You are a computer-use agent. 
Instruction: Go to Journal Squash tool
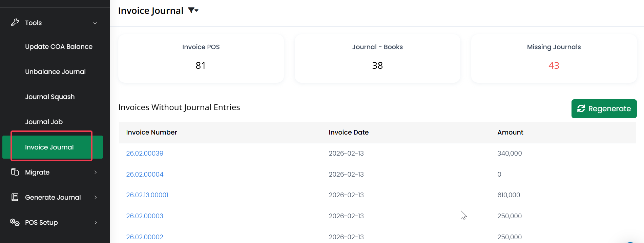(x=50, y=97)
